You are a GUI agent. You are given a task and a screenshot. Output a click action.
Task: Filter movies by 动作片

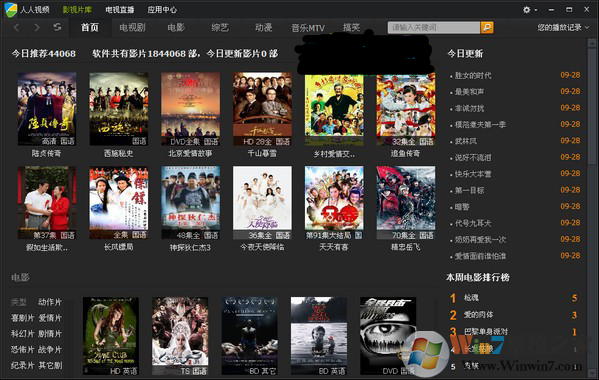tap(50, 302)
